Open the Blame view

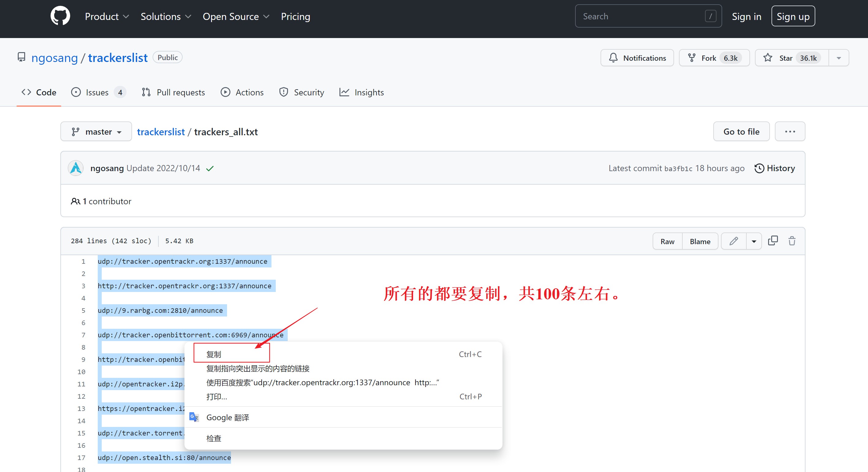700,241
